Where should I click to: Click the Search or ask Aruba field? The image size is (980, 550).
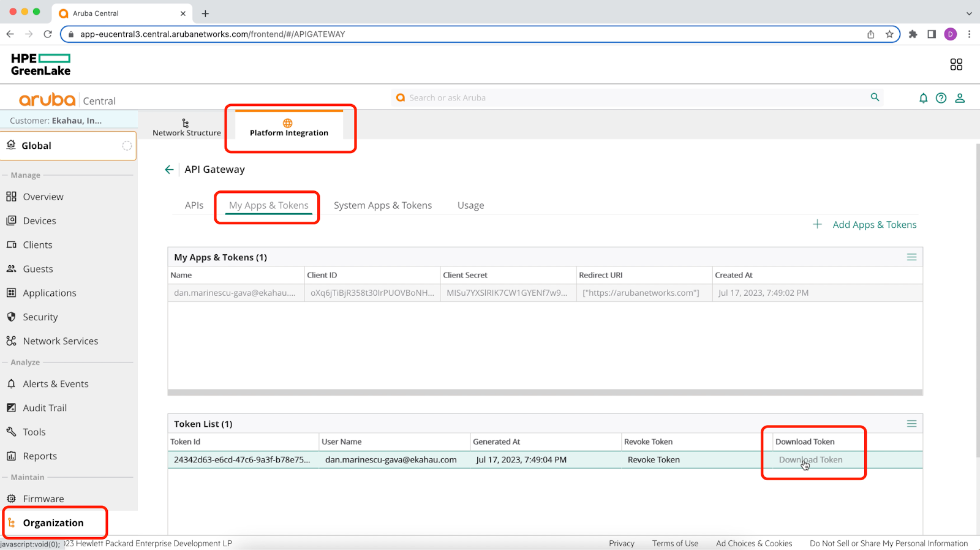point(631,98)
